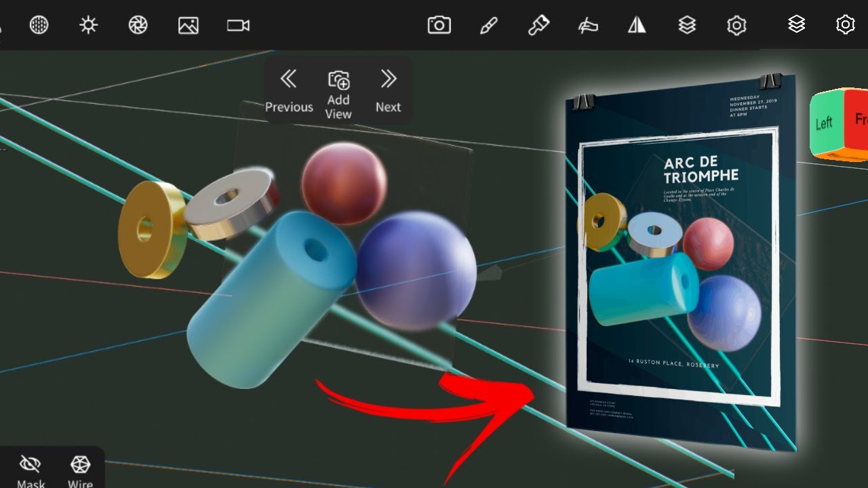Toggle the Wire wireframe display
The width and height of the screenshot is (868, 488).
80,470
